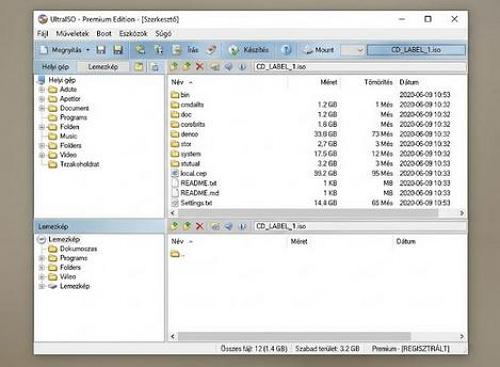Click the Save floppy disk icon
This screenshot has width=500, height=367.
click(x=101, y=50)
